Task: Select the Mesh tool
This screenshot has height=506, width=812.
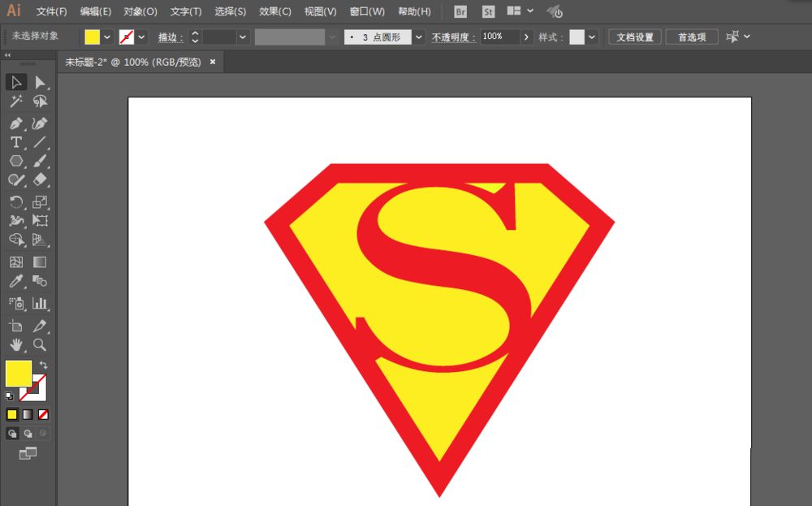Action: 16,262
